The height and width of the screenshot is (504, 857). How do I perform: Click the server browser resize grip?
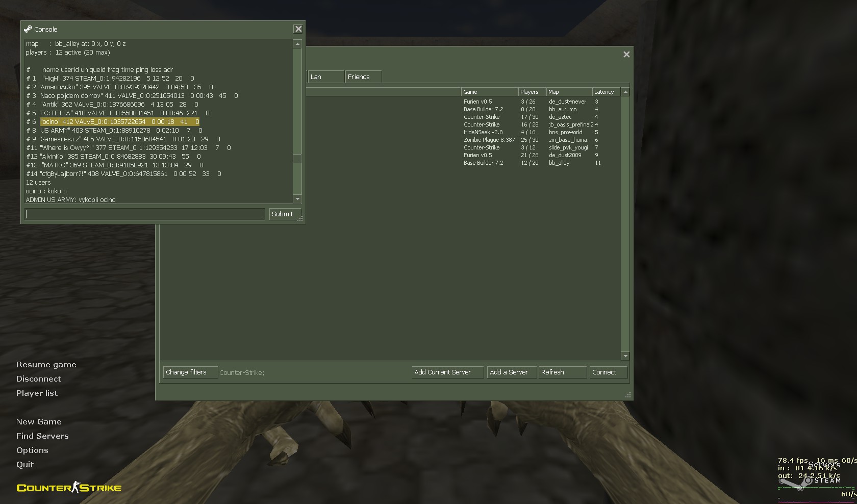click(628, 395)
